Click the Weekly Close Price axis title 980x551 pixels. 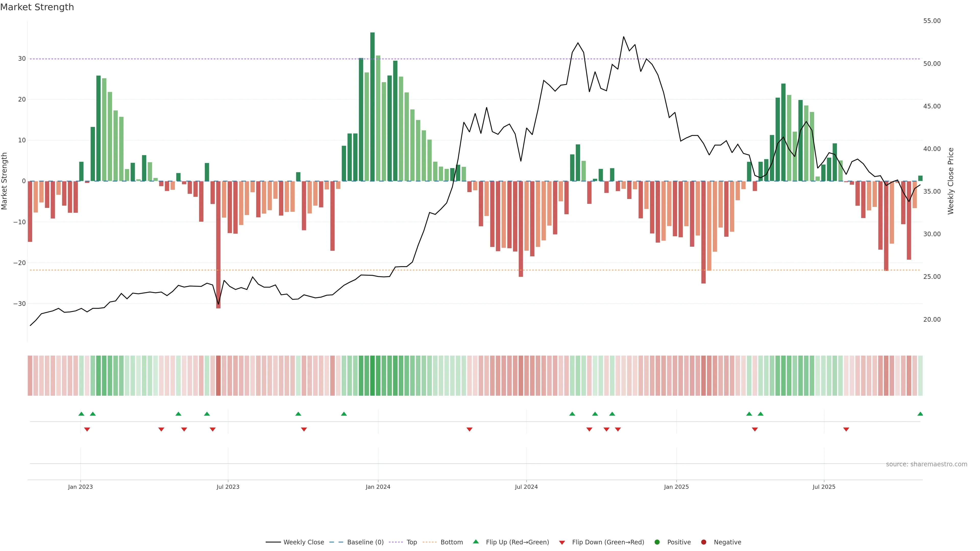[950, 181]
